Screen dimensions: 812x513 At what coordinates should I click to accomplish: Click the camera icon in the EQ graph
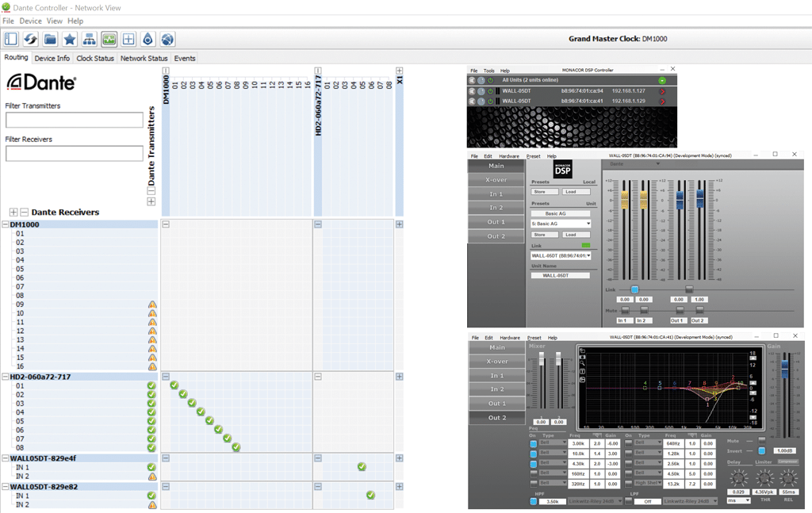pyautogui.click(x=582, y=357)
